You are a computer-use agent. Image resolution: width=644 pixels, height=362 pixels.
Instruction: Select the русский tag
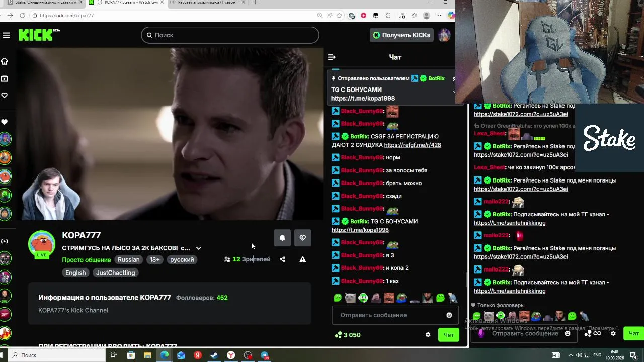pyautogui.click(x=182, y=260)
